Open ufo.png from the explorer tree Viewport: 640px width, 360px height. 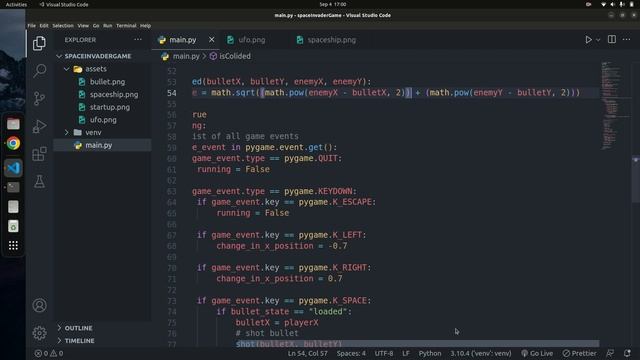103,120
